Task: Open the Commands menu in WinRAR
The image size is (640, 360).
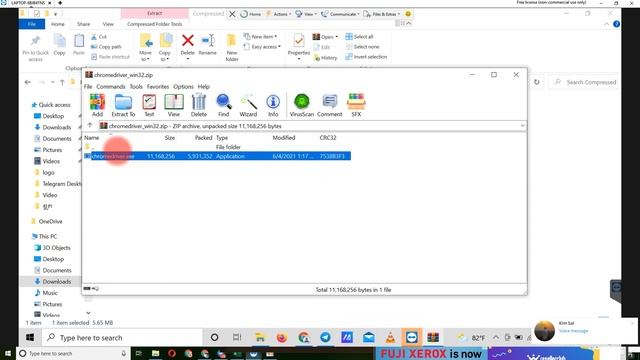Action: [x=111, y=87]
